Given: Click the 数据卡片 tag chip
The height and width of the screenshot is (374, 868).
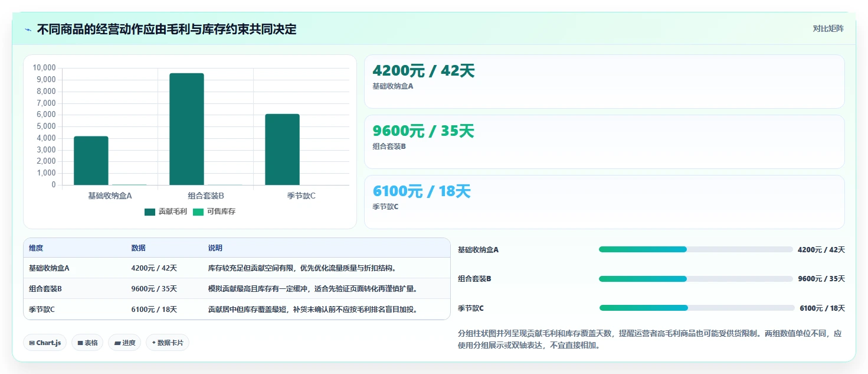Looking at the screenshot, I should [168, 343].
